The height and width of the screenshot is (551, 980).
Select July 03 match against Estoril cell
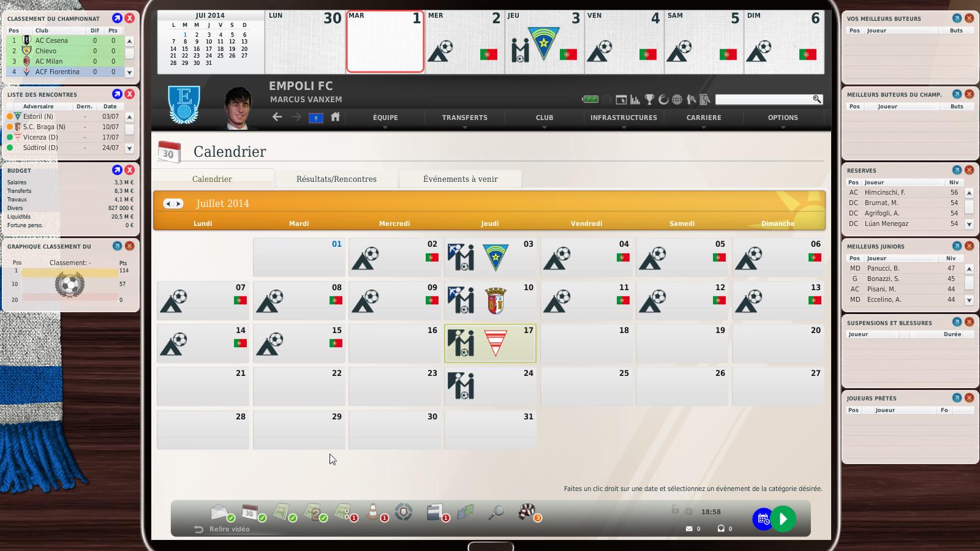coord(490,257)
